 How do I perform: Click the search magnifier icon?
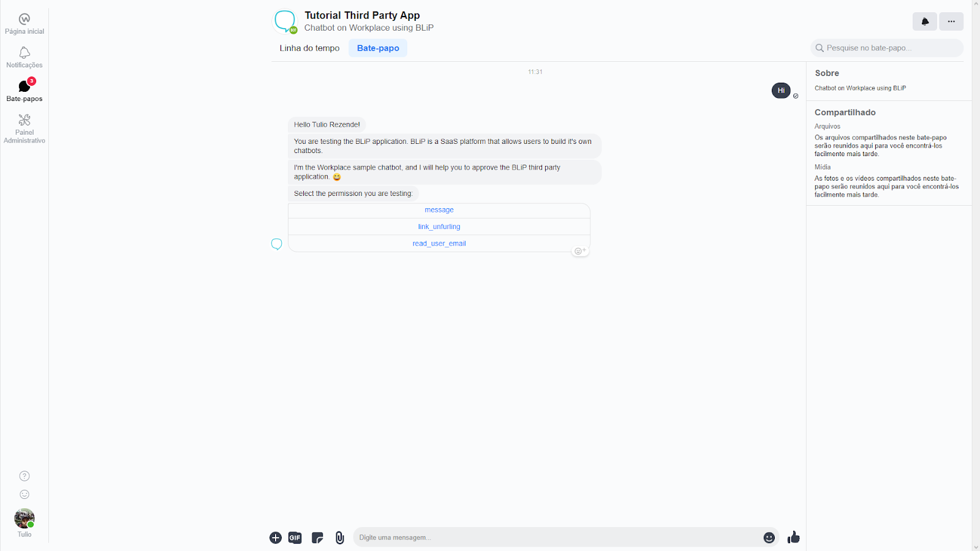click(820, 48)
